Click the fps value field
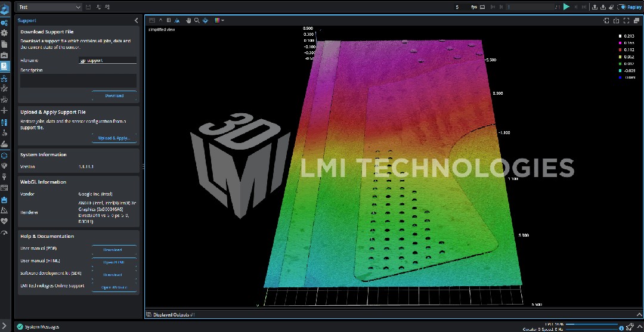The image size is (644, 332). pyautogui.click(x=461, y=7)
